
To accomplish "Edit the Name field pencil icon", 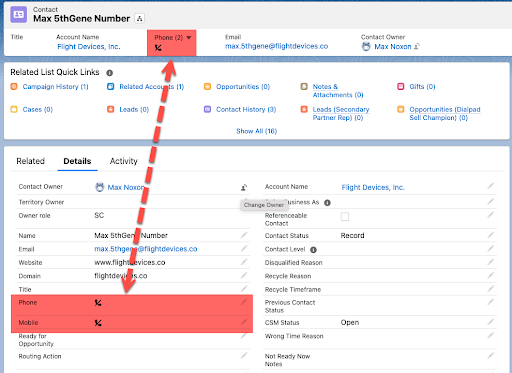I will tap(244, 235).
